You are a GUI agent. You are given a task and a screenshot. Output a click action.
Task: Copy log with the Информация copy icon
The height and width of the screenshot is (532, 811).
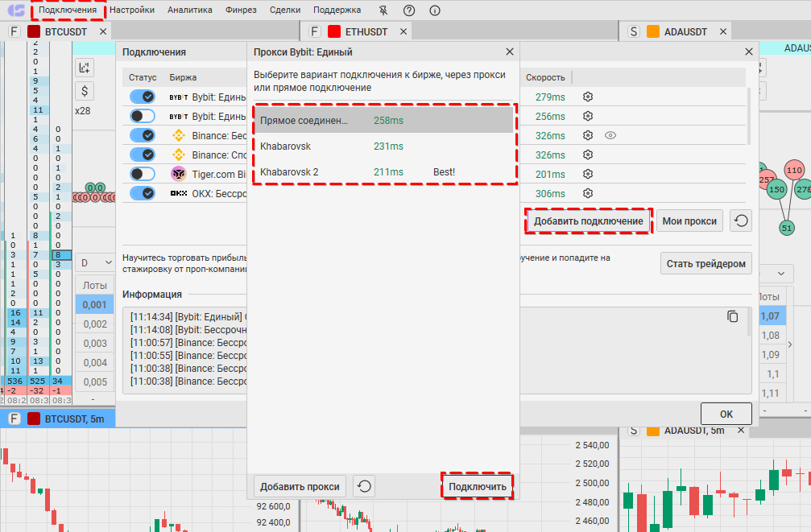[732, 316]
